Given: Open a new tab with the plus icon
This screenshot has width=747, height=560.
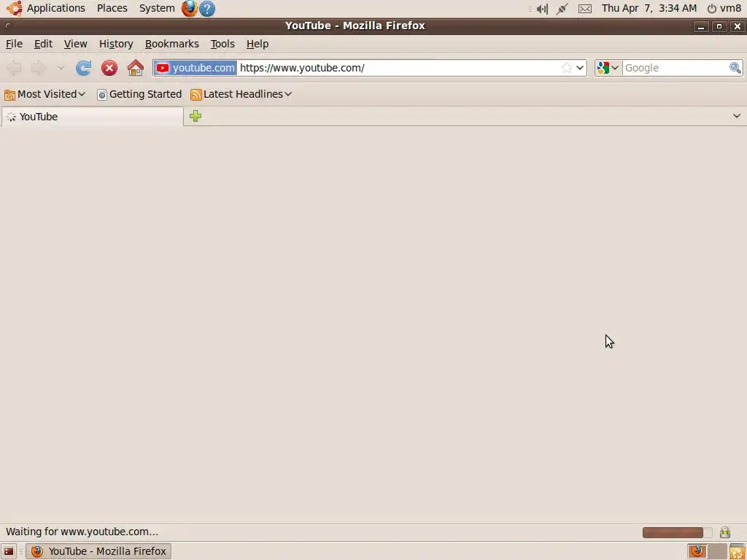Looking at the screenshot, I should [x=196, y=116].
